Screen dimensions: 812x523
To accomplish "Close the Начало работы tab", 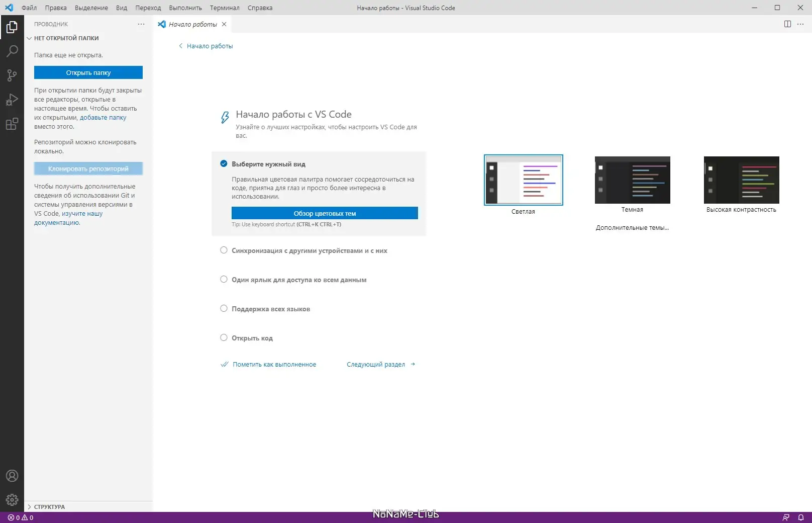I will (224, 24).
